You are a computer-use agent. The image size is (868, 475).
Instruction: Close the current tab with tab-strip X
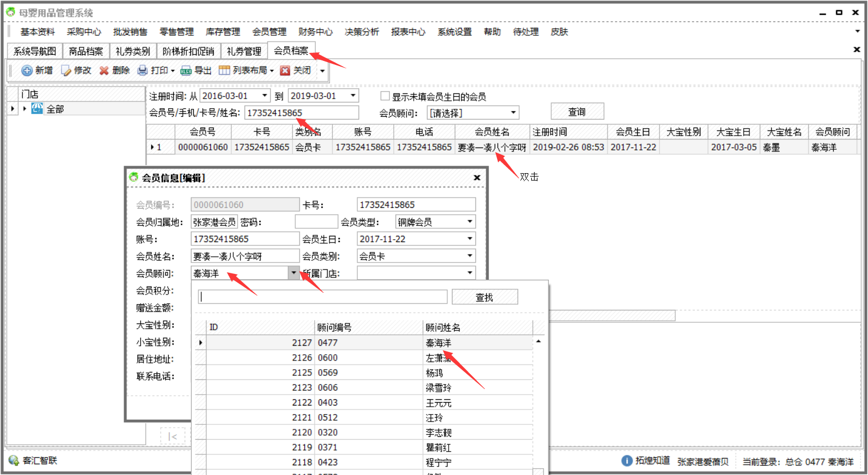click(857, 50)
